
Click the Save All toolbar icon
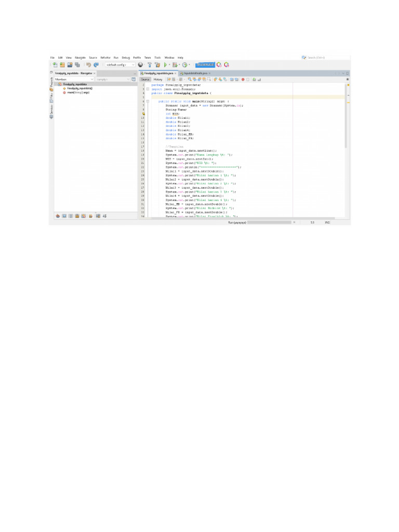pos(77,65)
